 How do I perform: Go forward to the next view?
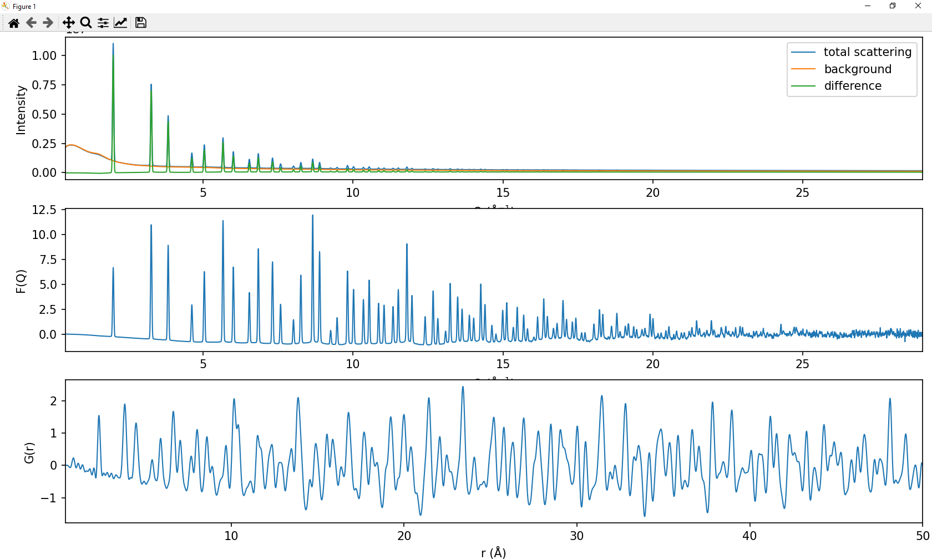pyautogui.click(x=48, y=23)
